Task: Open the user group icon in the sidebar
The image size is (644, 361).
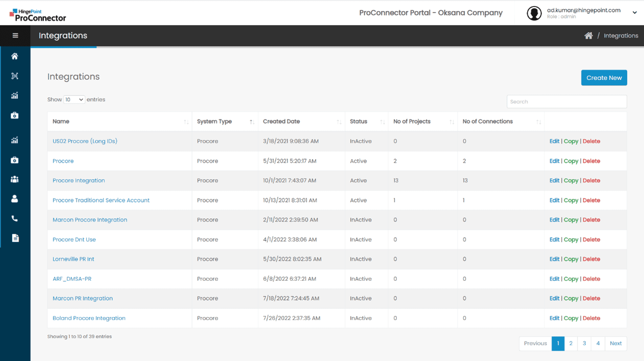Action: [x=15, y=179]
